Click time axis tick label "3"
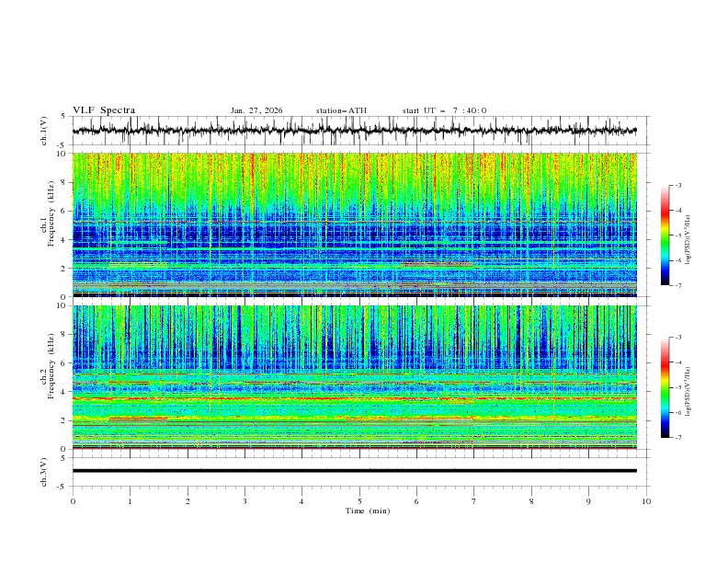This screenshot has width=728, height=563. pyautogui.click(x=245, y=501)
